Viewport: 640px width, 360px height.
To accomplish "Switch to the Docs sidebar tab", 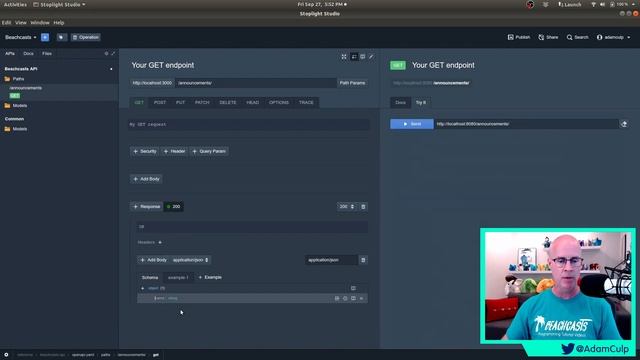I will tap(28, 53).
